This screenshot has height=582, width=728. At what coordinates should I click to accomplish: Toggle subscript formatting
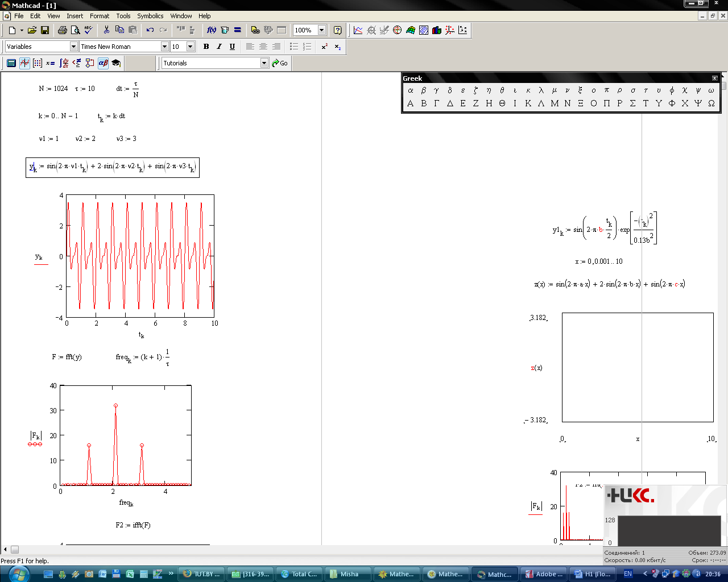(x=338, y=47)
